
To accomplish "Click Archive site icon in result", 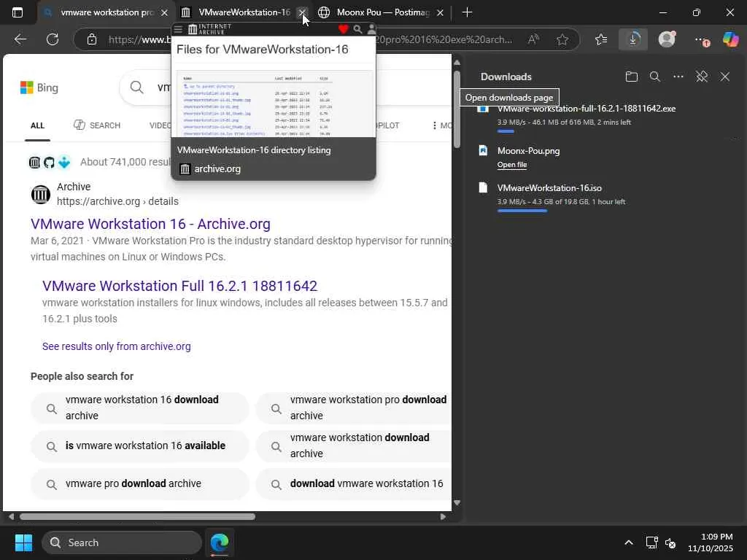I will (x=41, y=194).
